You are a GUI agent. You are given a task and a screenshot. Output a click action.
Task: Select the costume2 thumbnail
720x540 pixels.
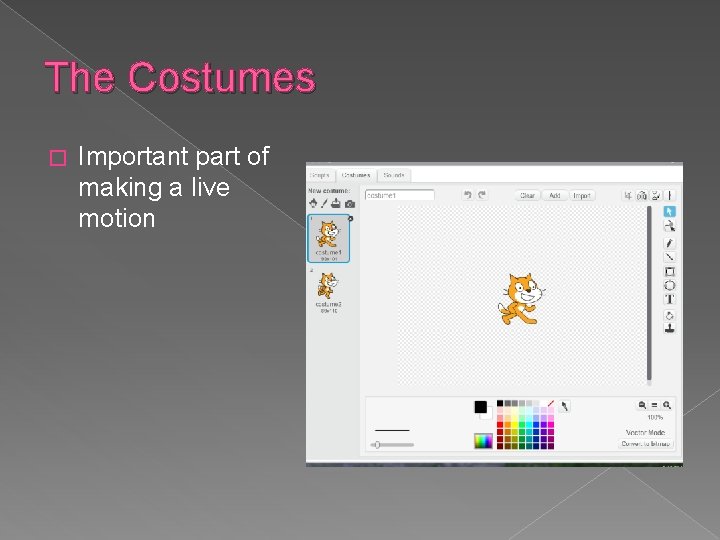(x=329, y=292)
